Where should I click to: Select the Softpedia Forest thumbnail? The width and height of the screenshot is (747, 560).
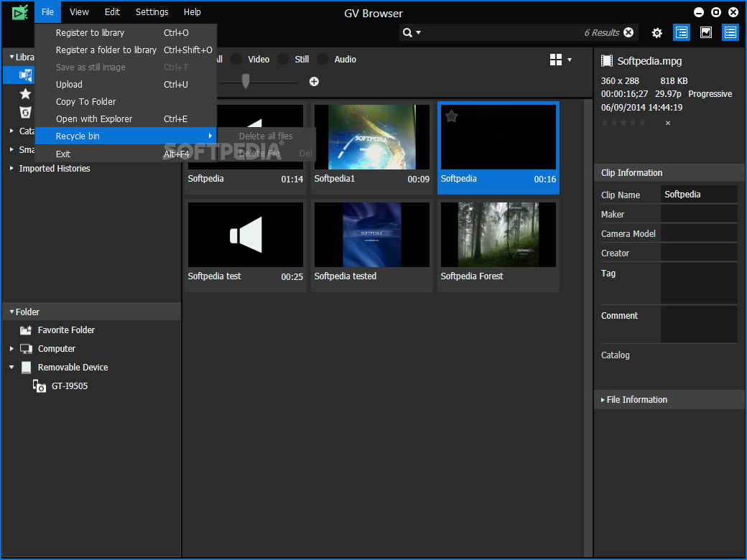click(498, 235)
